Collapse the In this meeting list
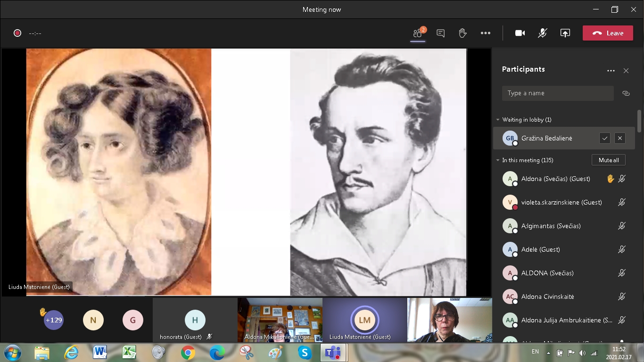 (498, 160)
